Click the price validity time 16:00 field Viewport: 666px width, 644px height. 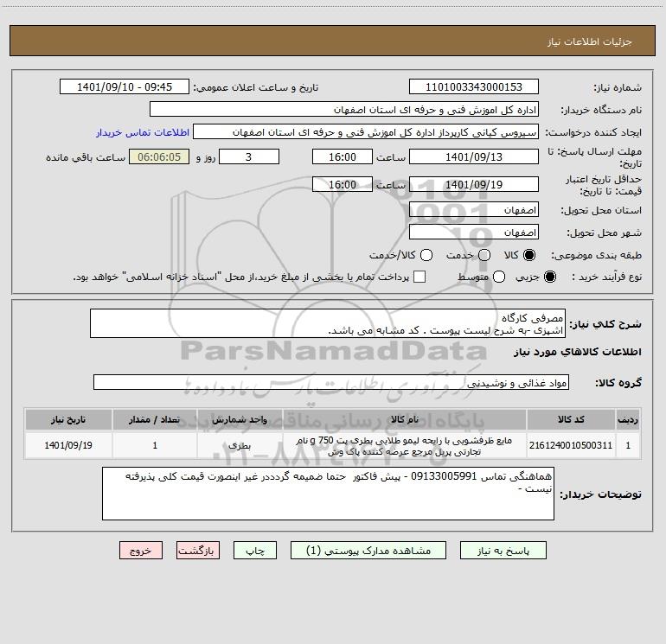coord(343,184)
